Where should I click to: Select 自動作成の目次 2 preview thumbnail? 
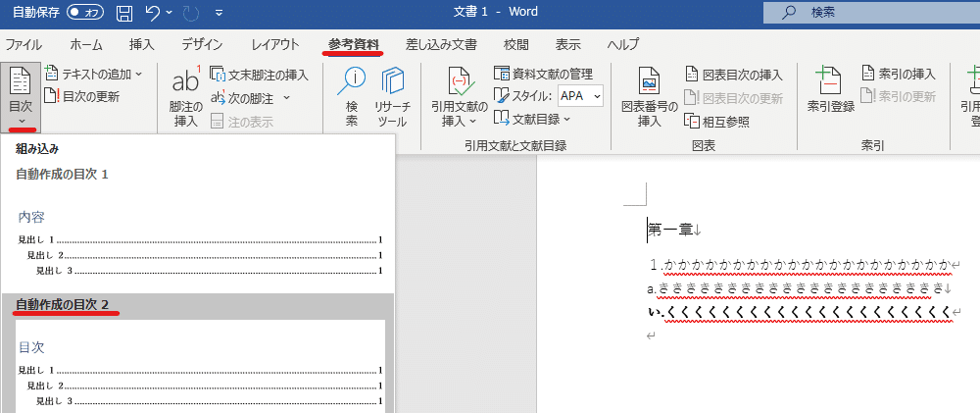pyautogui.click(x=199, y=366)
